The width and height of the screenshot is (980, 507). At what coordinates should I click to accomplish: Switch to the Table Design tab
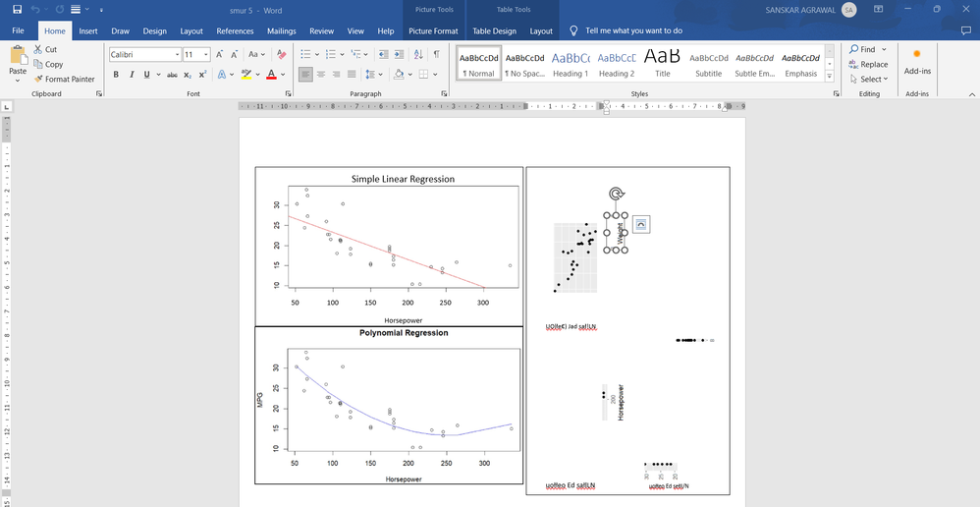[x=494, y=30]
